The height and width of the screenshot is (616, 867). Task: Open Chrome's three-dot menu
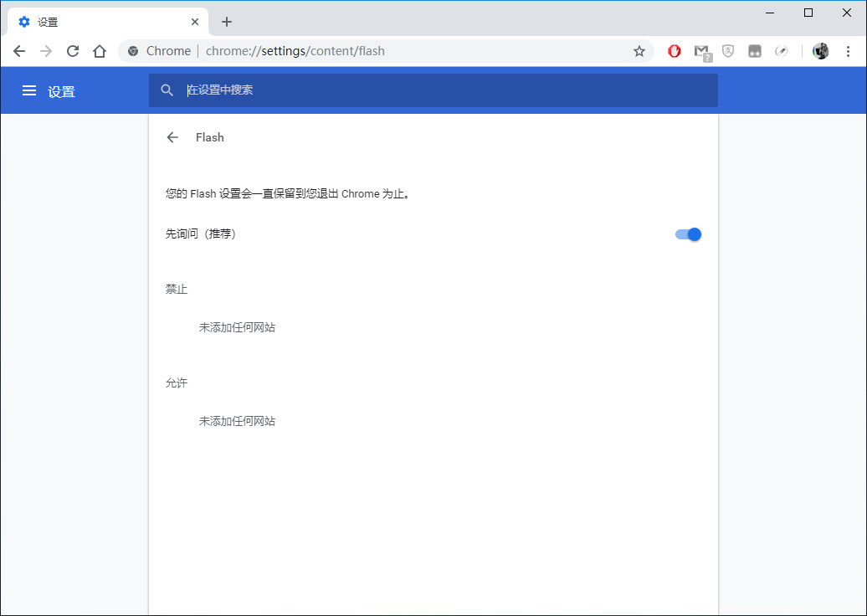coord(849,51)
